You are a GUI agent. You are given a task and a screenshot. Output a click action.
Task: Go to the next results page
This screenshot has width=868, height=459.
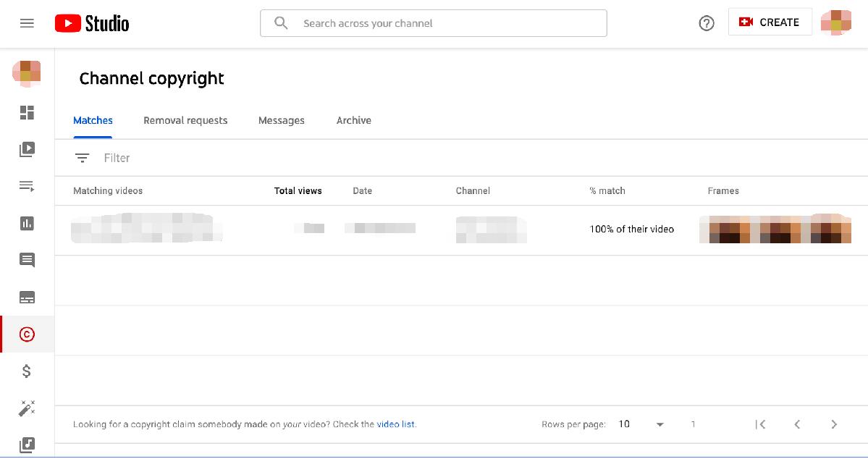click(833, 424)
